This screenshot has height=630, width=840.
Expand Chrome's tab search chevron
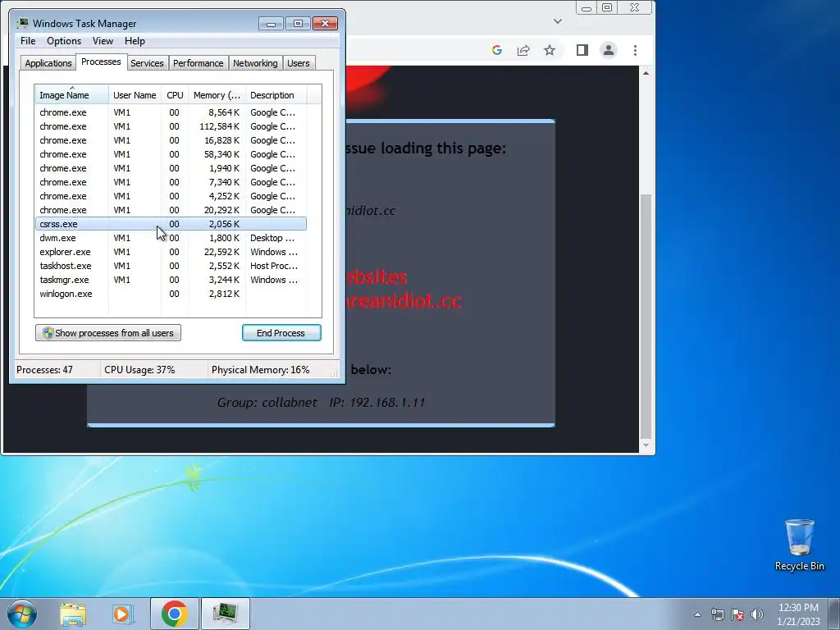click(x=558, y=21)
